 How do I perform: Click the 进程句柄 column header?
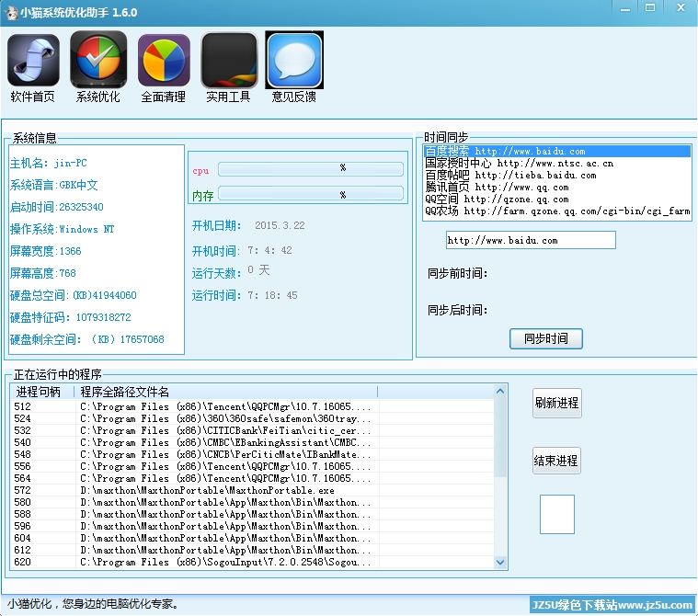[42, 392]
